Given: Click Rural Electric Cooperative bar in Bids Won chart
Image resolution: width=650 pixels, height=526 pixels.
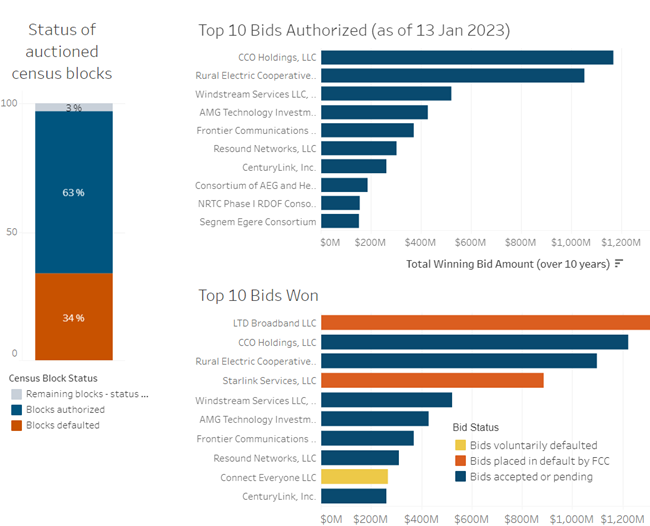Looking at the screenshot, I should [459, 361].
